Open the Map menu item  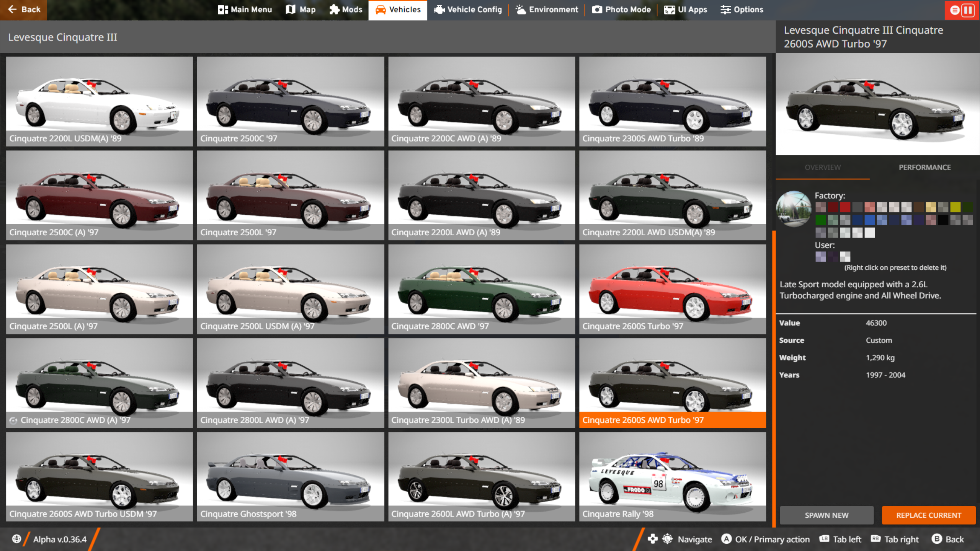pyautogui.click(x=301, y=10)
